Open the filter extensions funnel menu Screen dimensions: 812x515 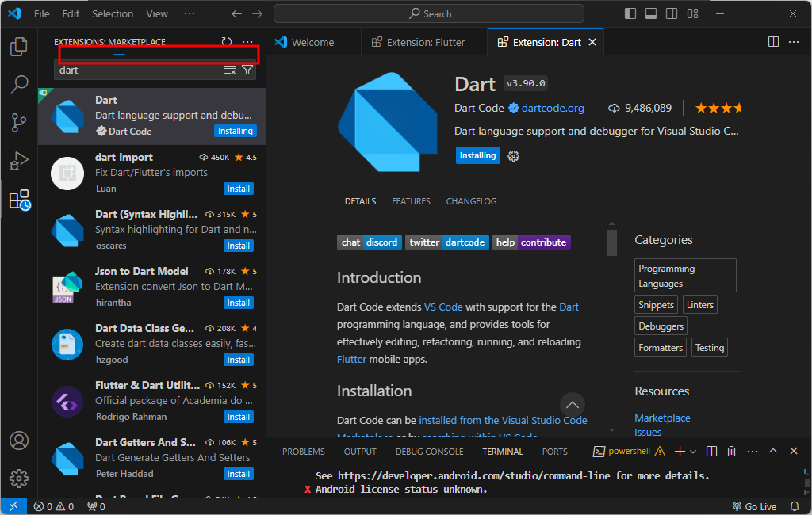coord(247,70)
